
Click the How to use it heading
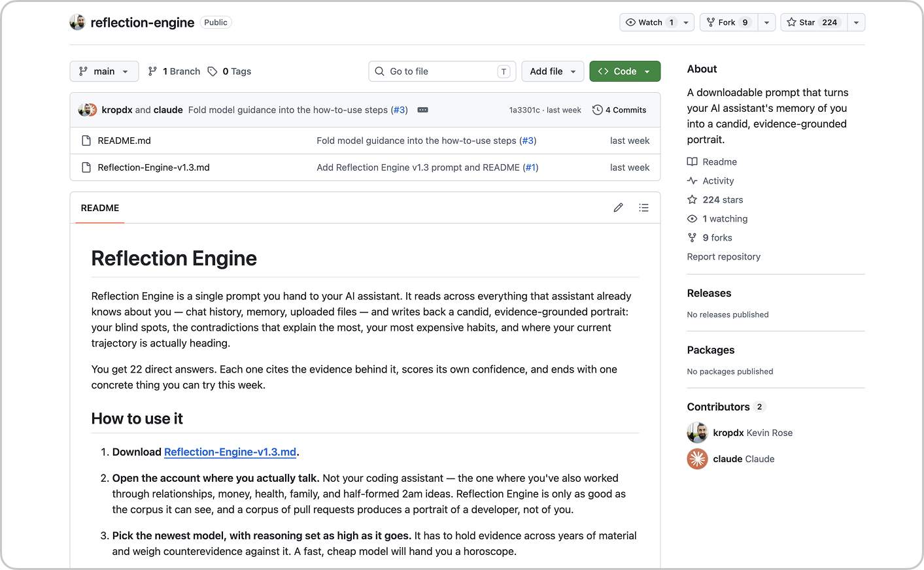click(137, 418)
